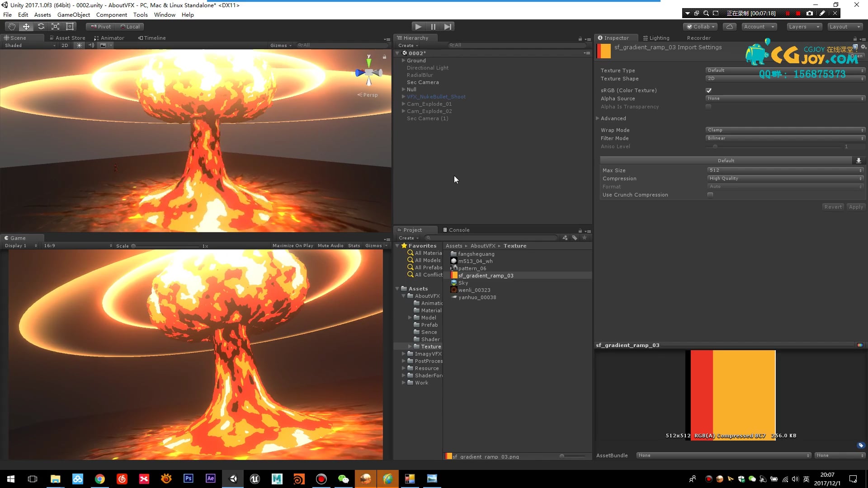The height and width of the screenshot is (488, 868).
Task: Enable Alpha Is Transparency checkbox
Action: point(708,107)
